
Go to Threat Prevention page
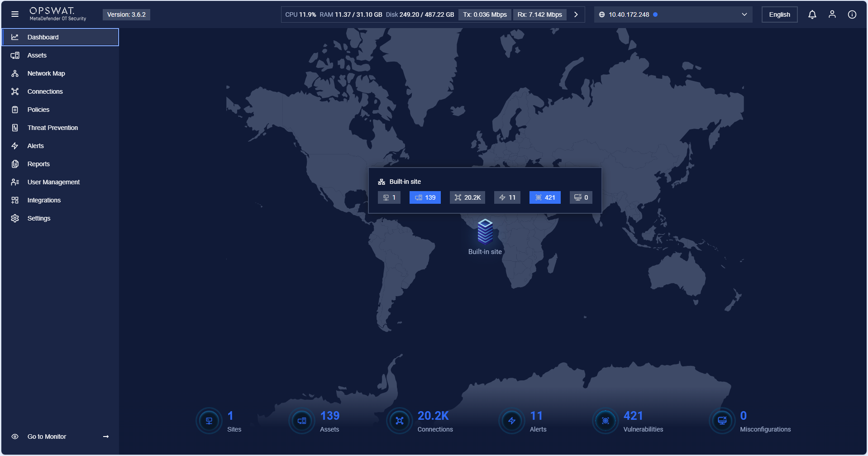52,128
